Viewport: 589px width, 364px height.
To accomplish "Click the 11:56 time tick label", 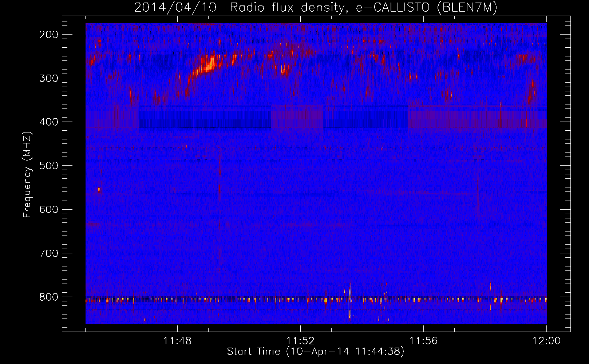I will click(x=424, y=341).
